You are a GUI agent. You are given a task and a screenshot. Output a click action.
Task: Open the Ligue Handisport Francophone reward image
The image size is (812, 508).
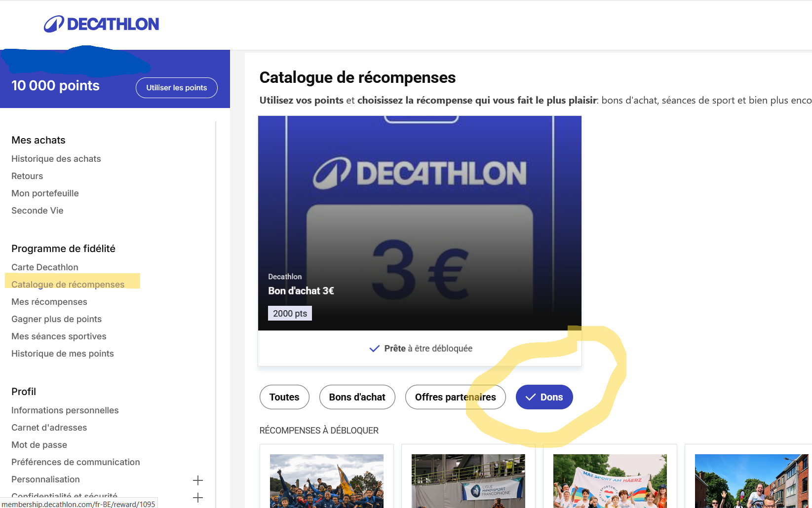click(x=468, y=481)
